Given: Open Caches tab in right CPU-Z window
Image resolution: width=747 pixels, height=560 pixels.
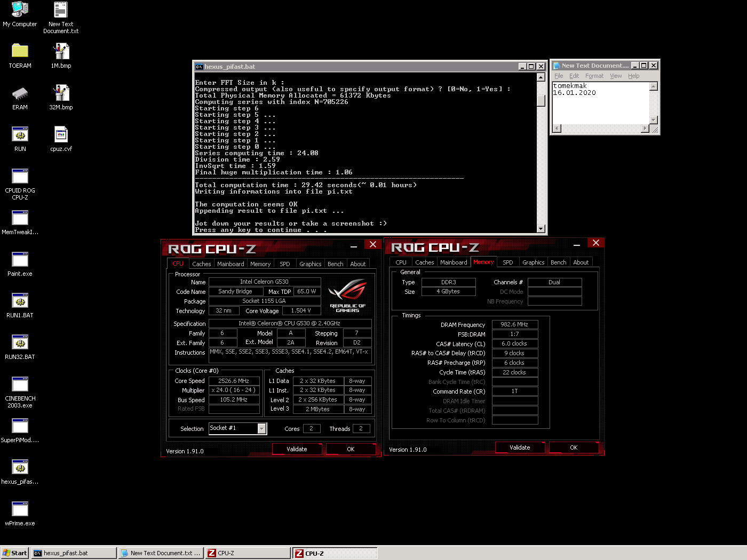Looking at the screenshot, I should [x=424, y=262].
